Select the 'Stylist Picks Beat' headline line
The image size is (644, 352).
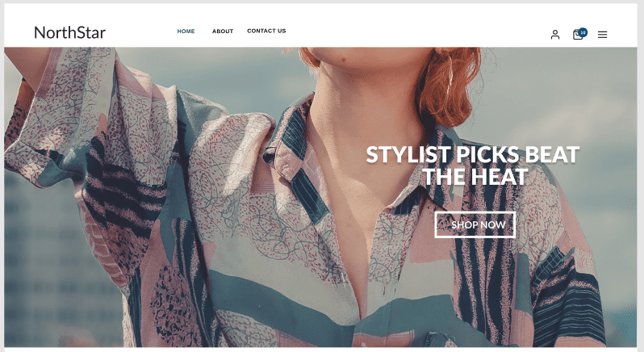(472, 154)
